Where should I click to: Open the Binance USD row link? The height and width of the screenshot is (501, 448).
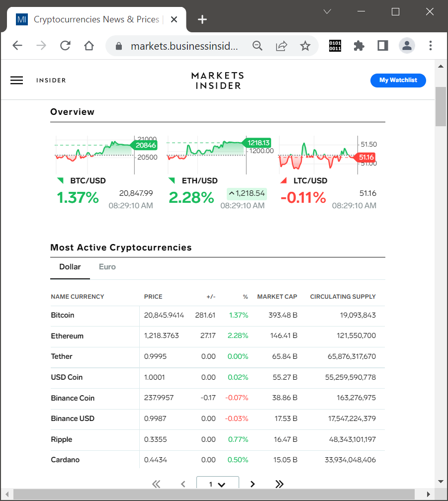[x=73, y=418]
